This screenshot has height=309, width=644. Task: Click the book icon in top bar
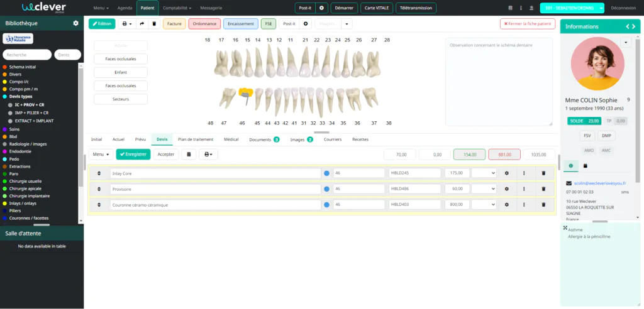(x=511, y=8)
